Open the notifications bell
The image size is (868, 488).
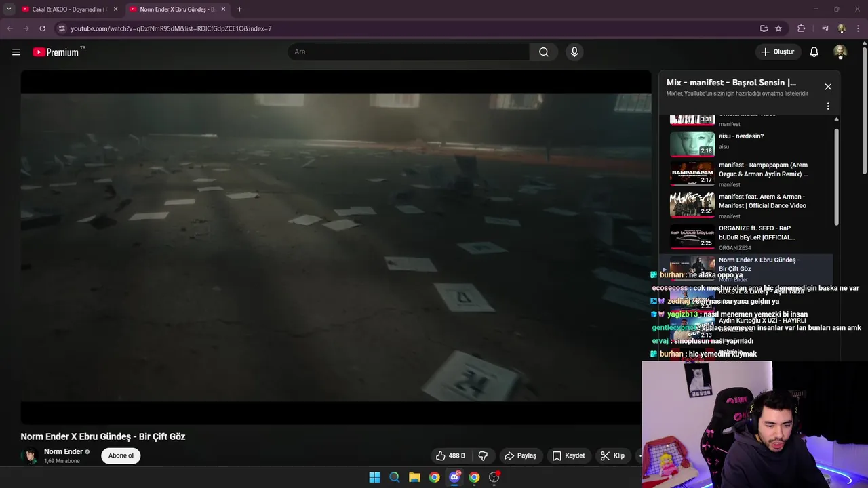pos(814,52)
